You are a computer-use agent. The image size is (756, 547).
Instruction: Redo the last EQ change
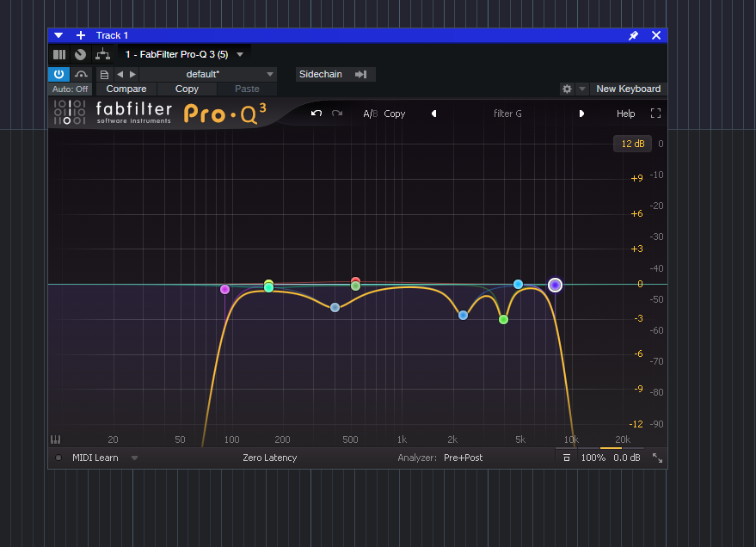[x=337, y=114]
